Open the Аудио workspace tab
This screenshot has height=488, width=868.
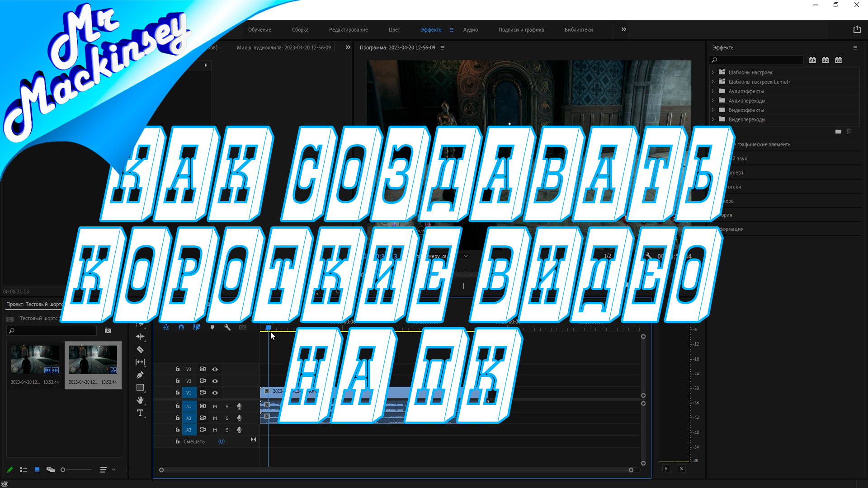pyautogui.click(x=470, y=30)
